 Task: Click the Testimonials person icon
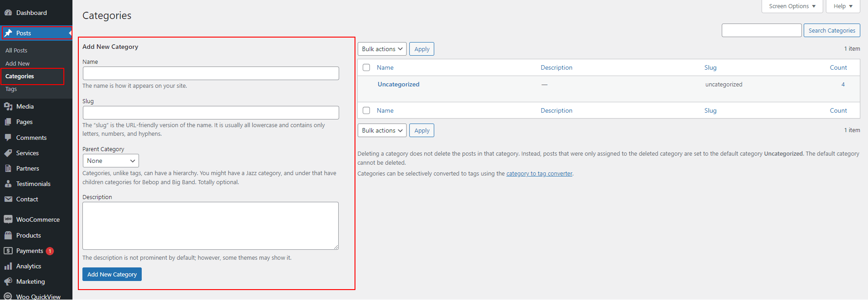(8, 184)
